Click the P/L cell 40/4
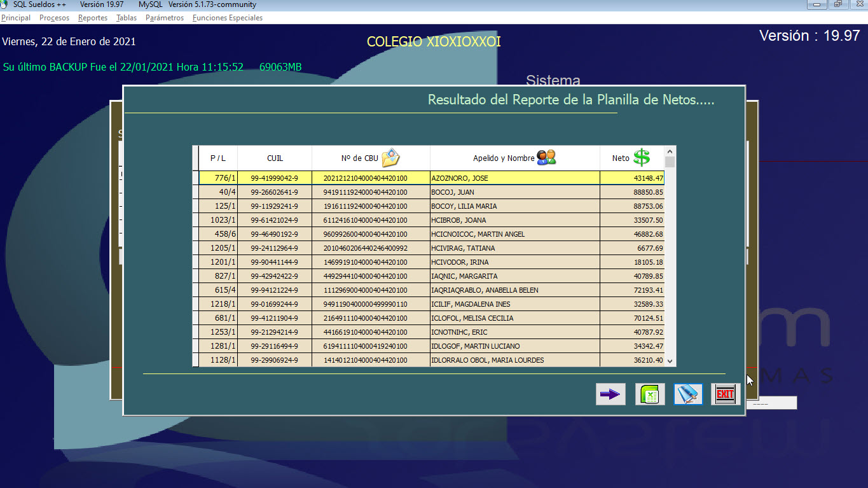This screenshot has height=488, width=868. 218,192
